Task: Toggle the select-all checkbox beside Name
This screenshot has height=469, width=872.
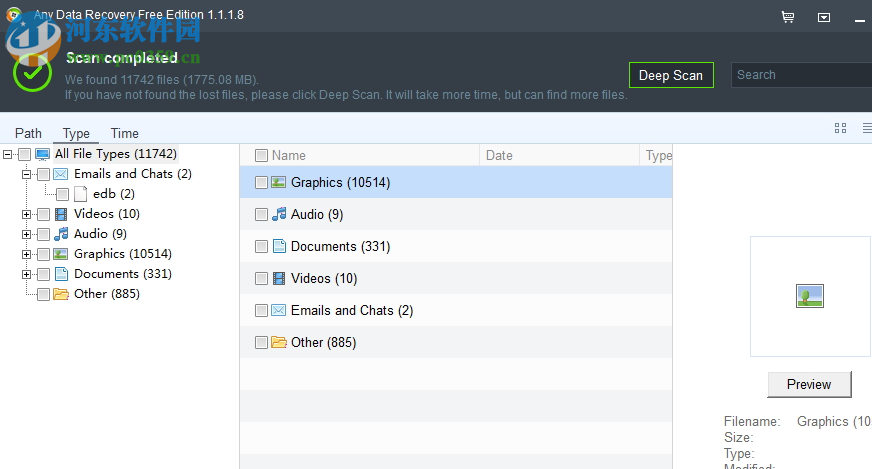Action: click(262, 155)
